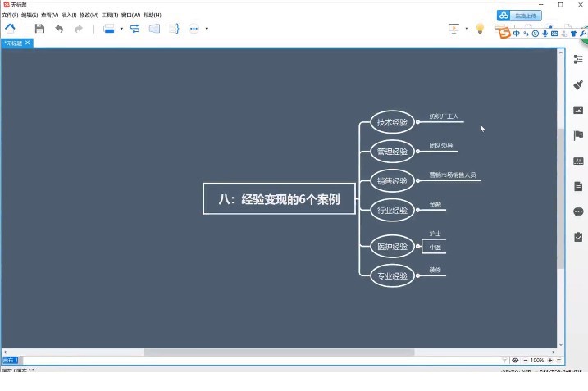The height and width of the screenshot is (391, 588).
Task: Select the 纺织厂工人 subtopic
Action: [444, 116]
